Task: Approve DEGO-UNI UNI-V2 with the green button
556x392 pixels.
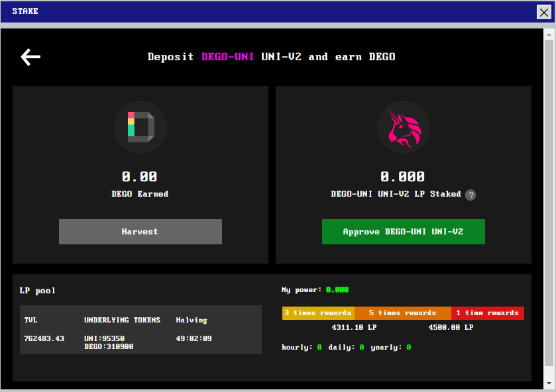Action: click(x=404, y=232)
